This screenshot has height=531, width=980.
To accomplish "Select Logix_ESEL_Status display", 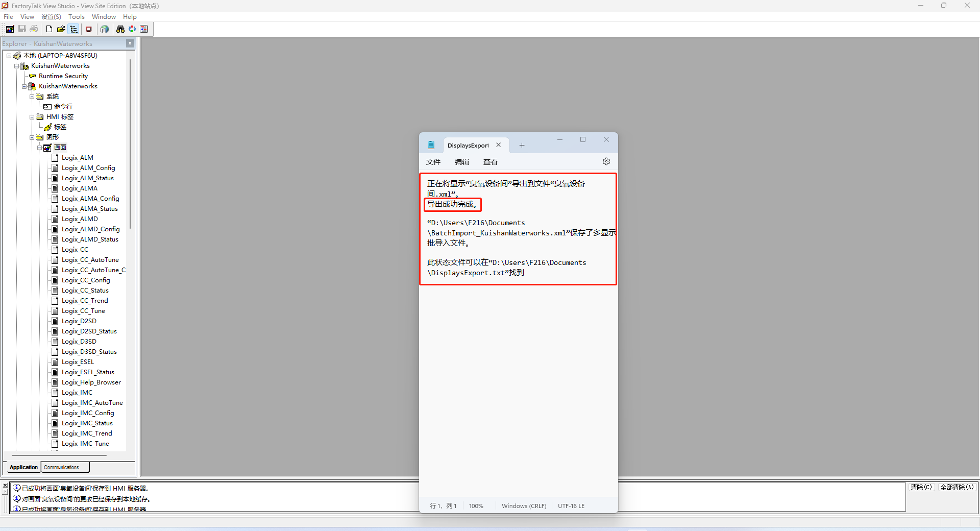I will 88,372.
